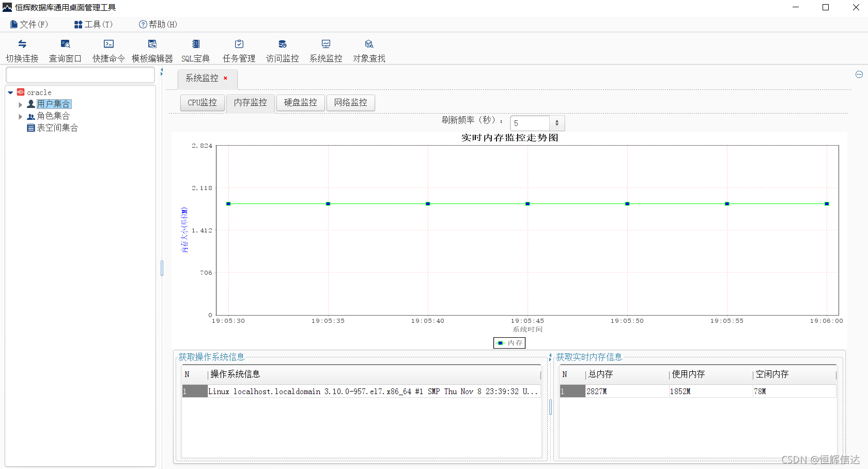Select 表空间集合 tree item

tap(57, 128)
